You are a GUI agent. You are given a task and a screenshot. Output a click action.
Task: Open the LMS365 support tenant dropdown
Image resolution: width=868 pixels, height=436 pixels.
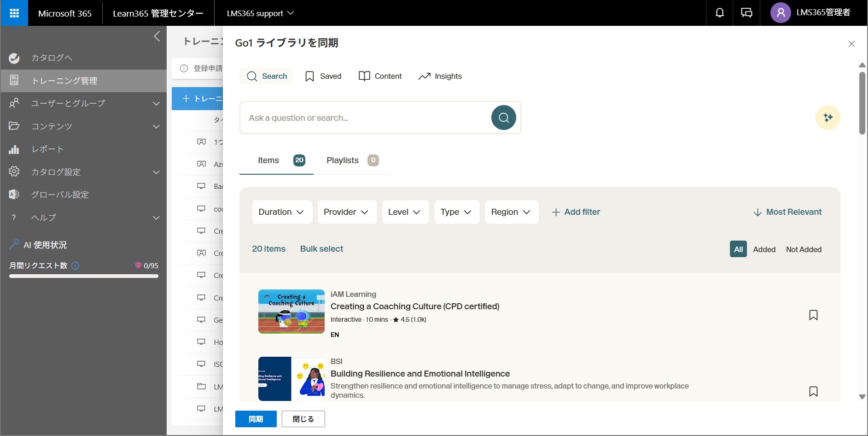point(260,13)
